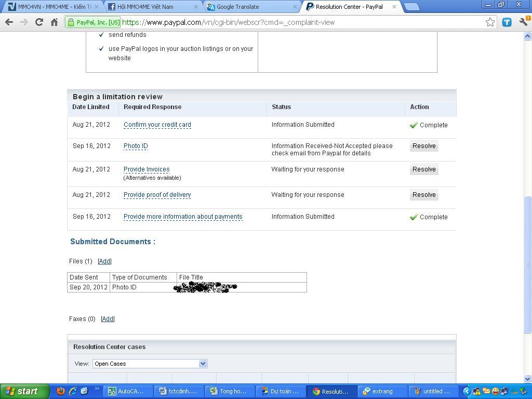Viewport: 532px width, 399px height.
Task: Click green check in more information payments row
Action: 414,217
